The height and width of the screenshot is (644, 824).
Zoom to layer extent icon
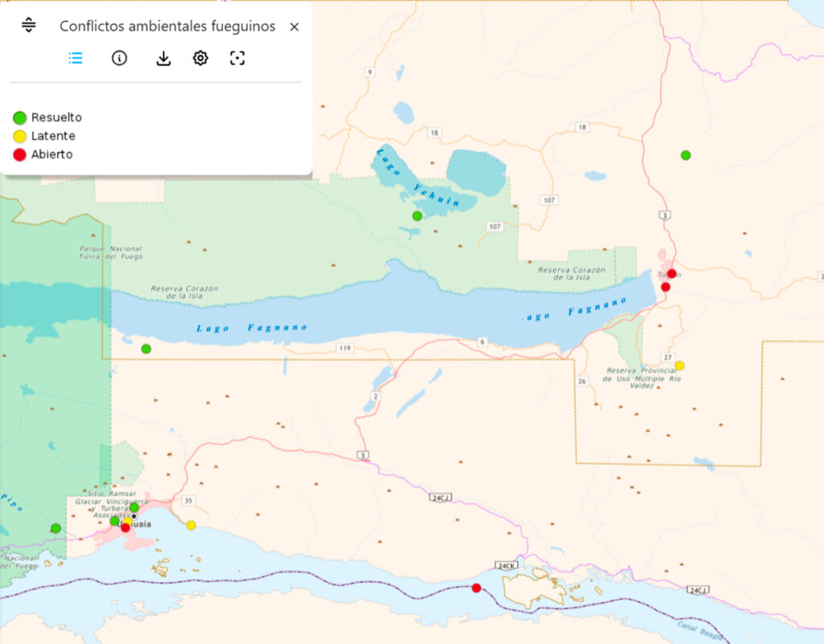tap(237, 58)
